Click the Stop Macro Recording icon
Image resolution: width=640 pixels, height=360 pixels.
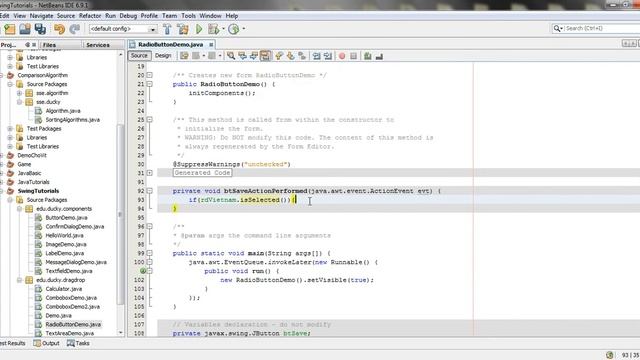tap(353, 56)
